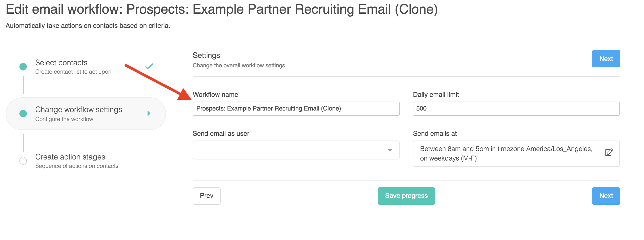
Task: Click the green dot for Change workflow settings
Action: click(x=23, y=113)
